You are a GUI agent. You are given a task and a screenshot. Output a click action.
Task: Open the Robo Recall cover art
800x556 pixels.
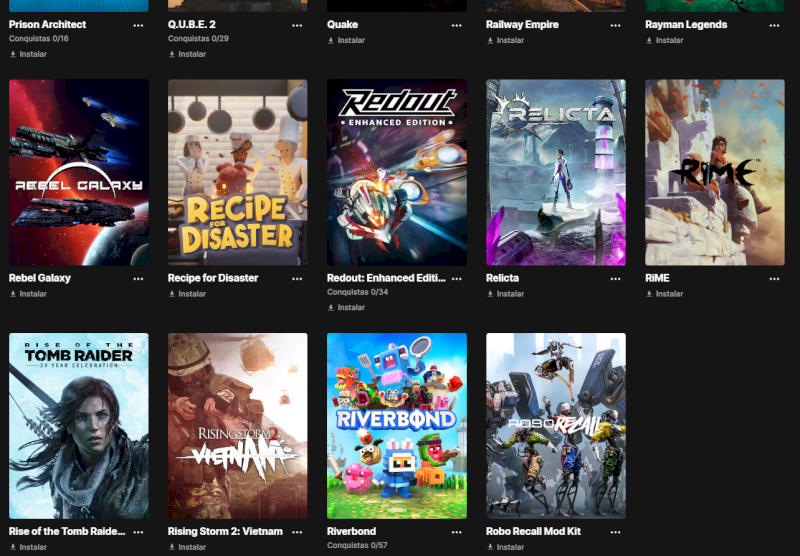point(556,426)
